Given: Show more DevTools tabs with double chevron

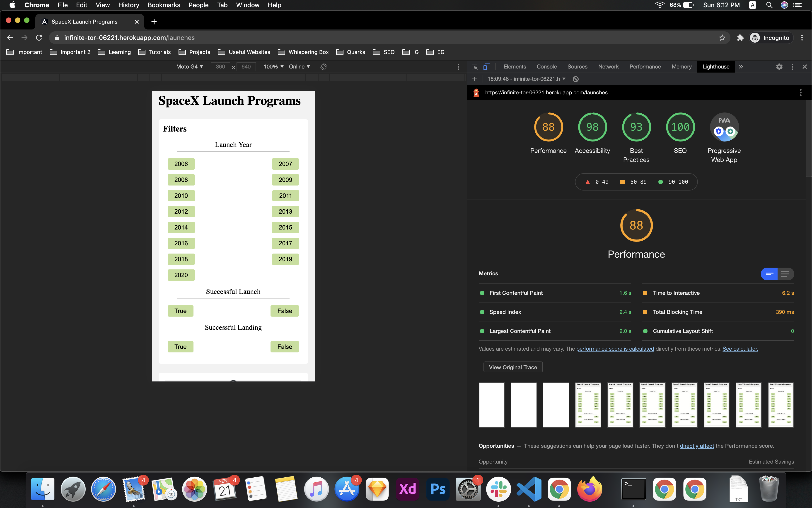Looking at the screenshot, I should [741, 66].
